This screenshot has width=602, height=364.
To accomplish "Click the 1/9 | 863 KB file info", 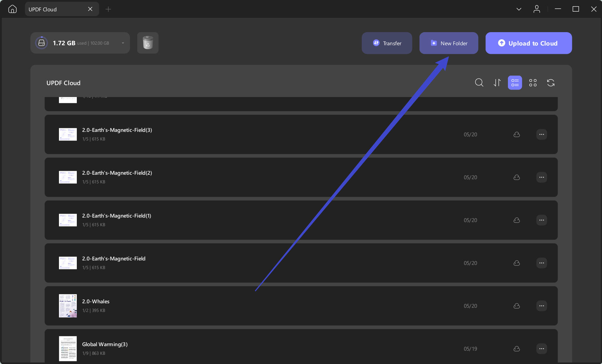I will [x=94, y=353].
